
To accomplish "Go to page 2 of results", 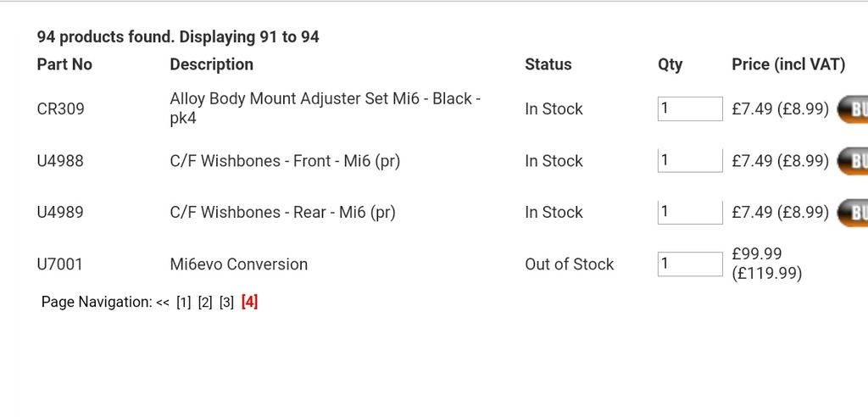I will point(204,303).
